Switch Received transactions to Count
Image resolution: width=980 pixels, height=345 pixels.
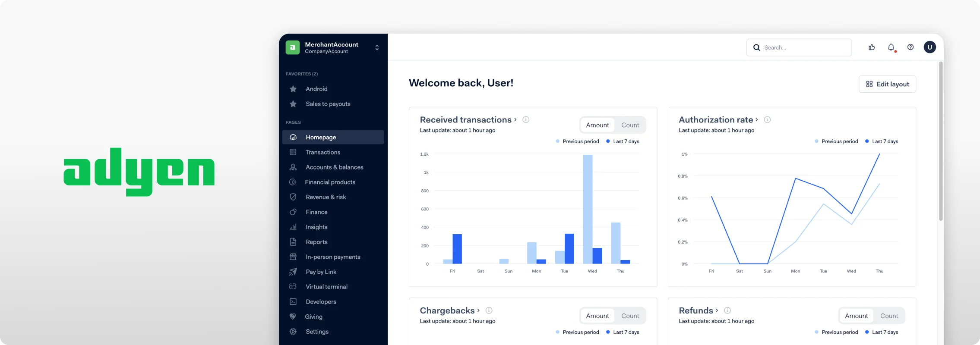[x=630, y=125]
